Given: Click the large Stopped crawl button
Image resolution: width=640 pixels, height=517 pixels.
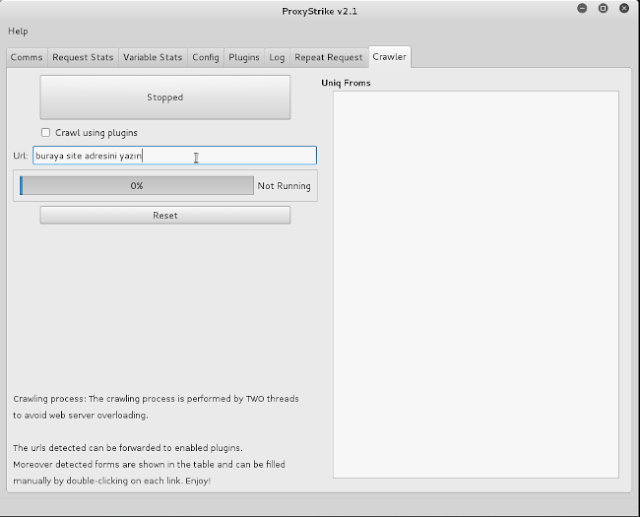Looking at the screenshot, I should (x=165, y=97).
